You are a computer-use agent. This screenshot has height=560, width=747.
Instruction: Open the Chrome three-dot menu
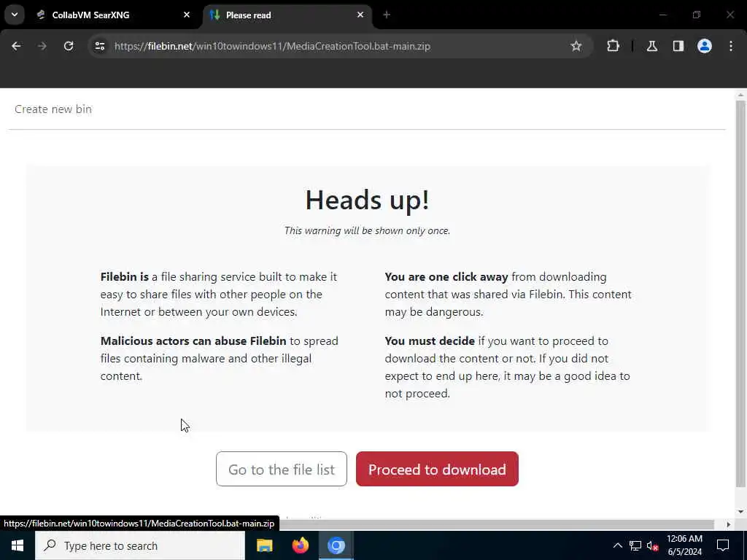(x=731, y=46)
